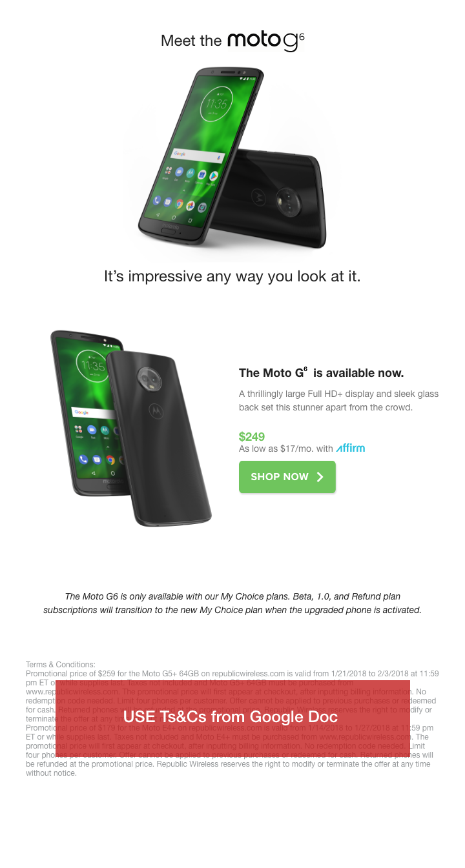Click the Affirm logo
The height and width of the screenshot is (868, 465).
pos(351,448)
